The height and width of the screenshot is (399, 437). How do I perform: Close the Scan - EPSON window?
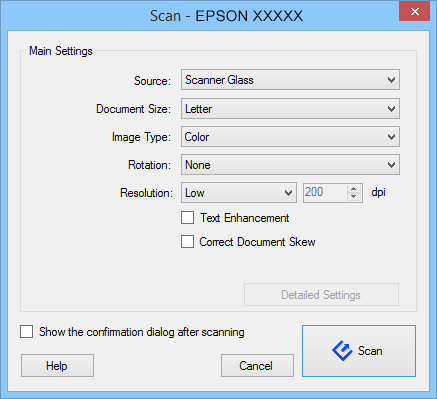pos(414,12)
